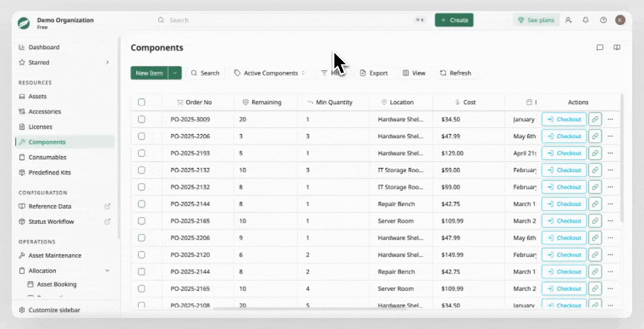The image size is (644, 329).
Task: Click the Demo Organization logo
Action: tap(23, 23)
